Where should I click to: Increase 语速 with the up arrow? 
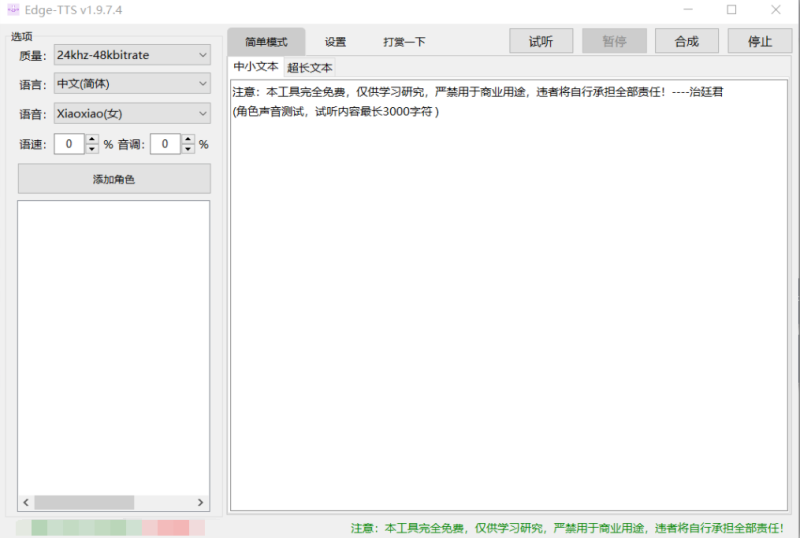pyautogui.click(x=93, y=139)
